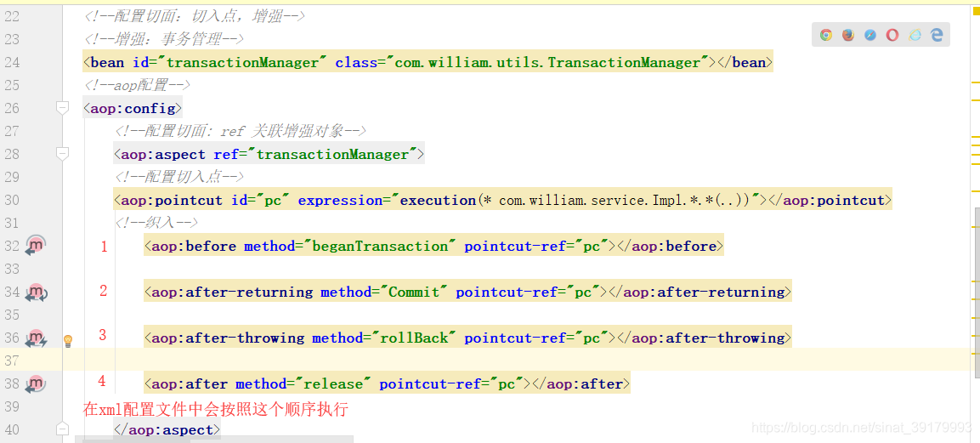Click line number 24 in the gutter
The width and height of the screenshot is (980, 443).
pos(12,62)
